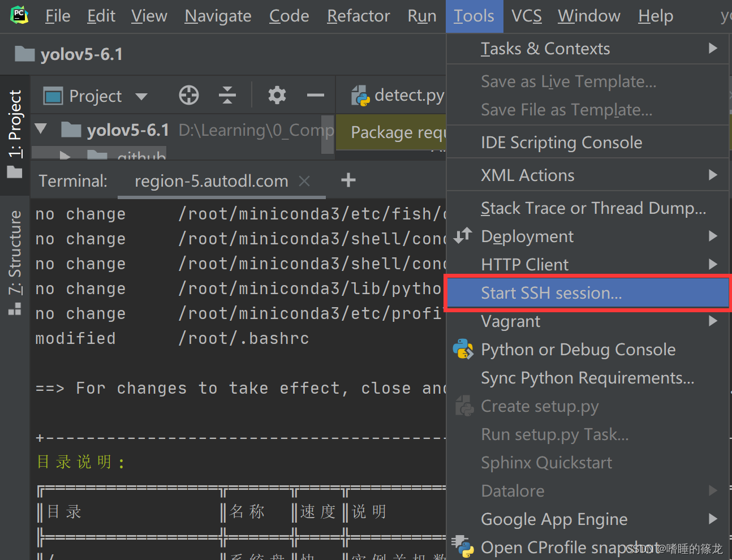Open the Project view dropdown arrow
Image resolution: width=732 pixels, height=560 pixels.
141,96
